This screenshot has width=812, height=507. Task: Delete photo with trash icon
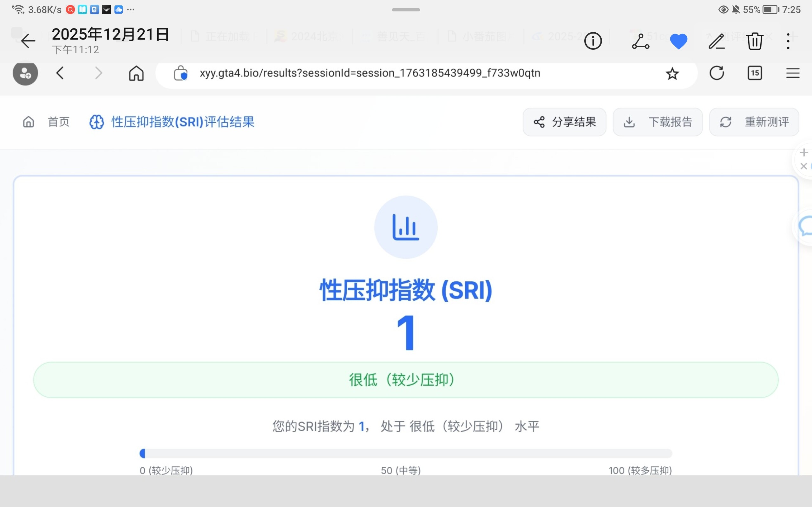pos(755,42)
